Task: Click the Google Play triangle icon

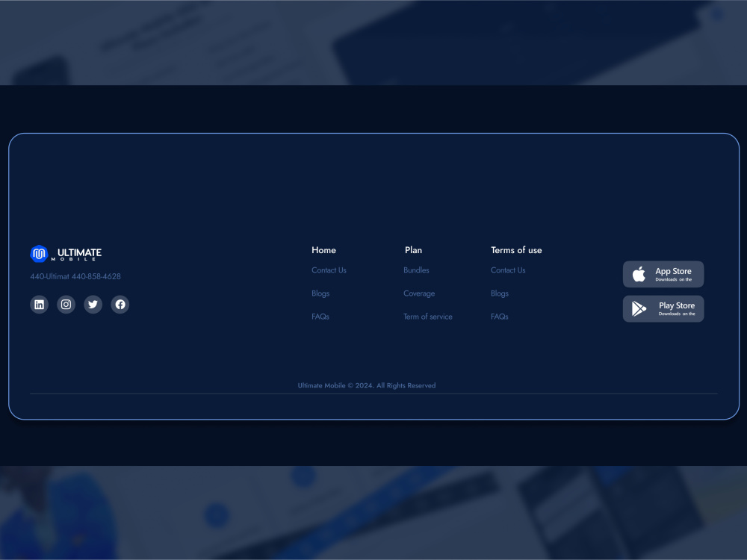Action: click(639, 308)
